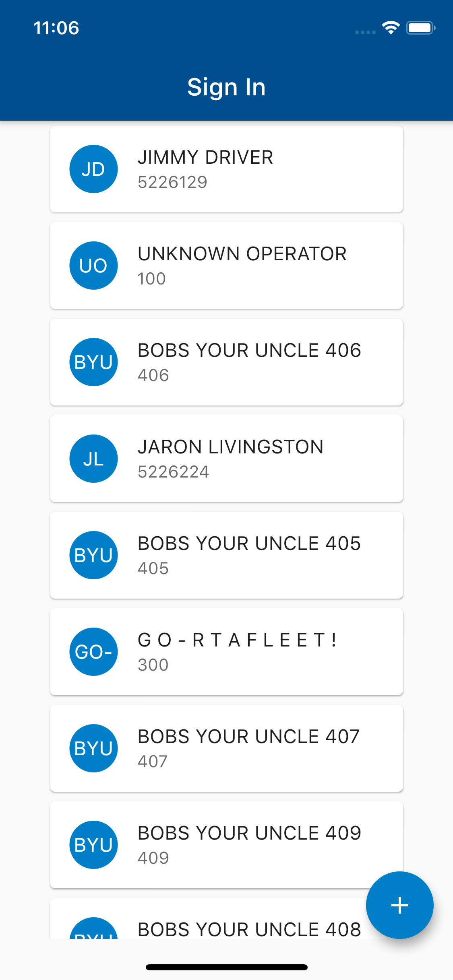The height and width of the screenshot is (980, 453).
Task: Select BOBS YOUR UNCLE 406 name
Action: tap(249, 350)
